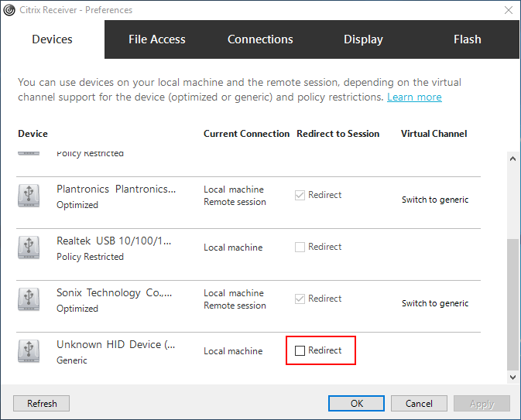Click the Virtual Channel column header
521x420 pixels.
click(x=434, y=134)
